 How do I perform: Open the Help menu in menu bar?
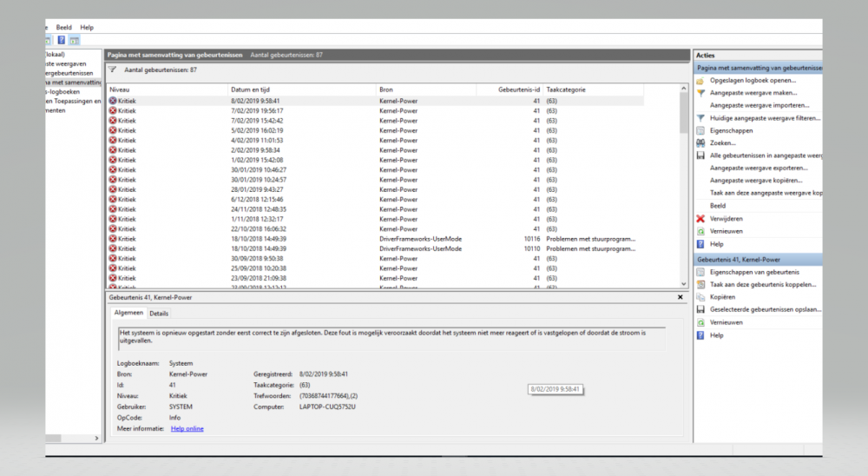click(x=87, y=27)
